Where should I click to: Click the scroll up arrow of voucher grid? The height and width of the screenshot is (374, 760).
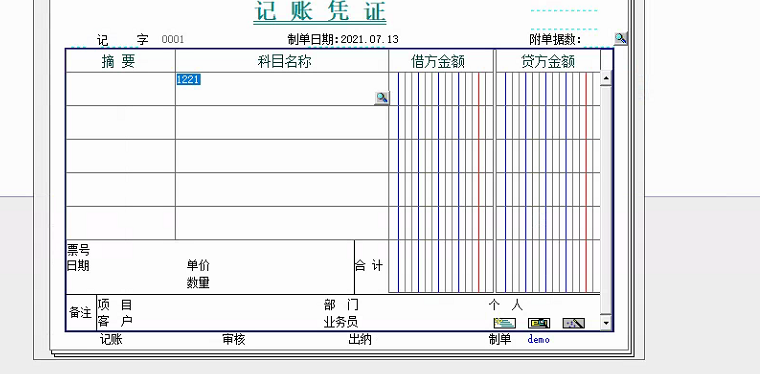click(606, 78)
